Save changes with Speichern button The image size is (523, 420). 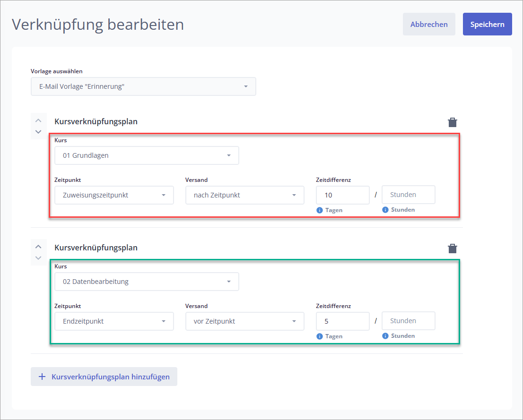488,24
